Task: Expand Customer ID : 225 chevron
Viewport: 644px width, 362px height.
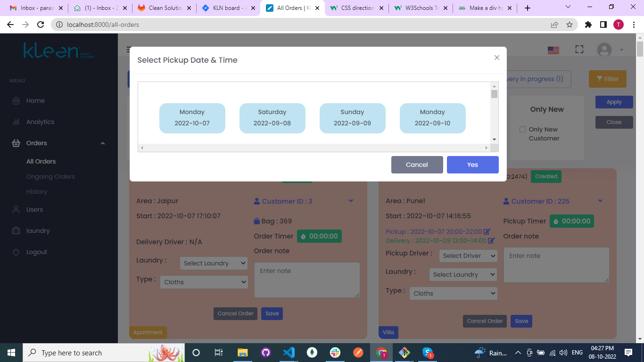Action: 600,201
